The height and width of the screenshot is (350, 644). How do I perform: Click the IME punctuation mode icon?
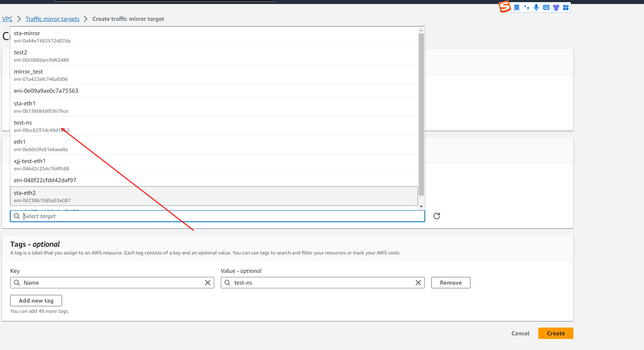526,7
